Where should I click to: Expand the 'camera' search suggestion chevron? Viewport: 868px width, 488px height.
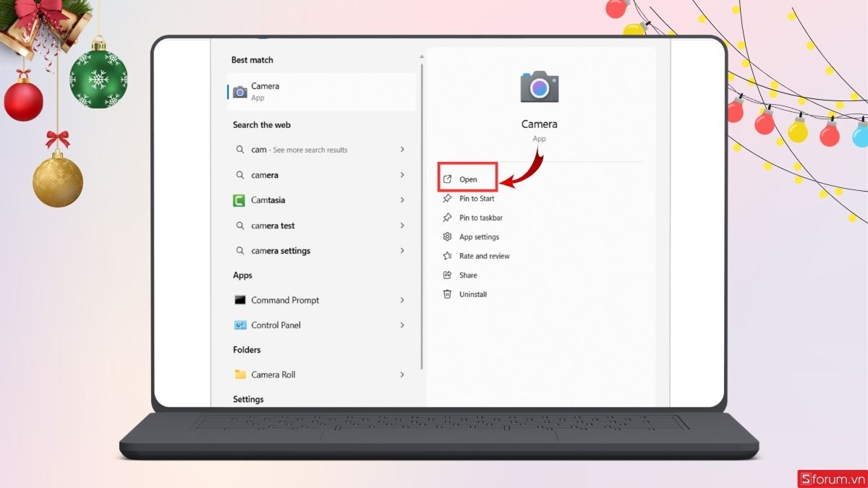pyautogui.click(x=402, y=174)
